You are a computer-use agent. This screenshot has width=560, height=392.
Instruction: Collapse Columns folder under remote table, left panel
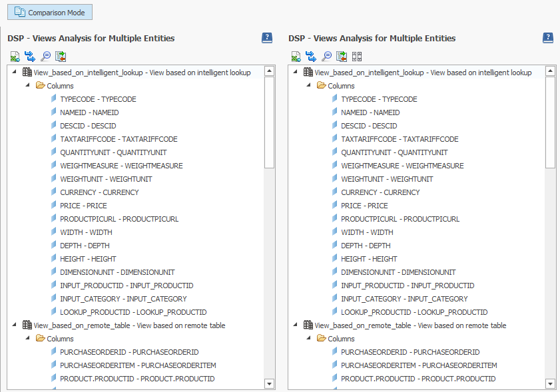(28, 339)
